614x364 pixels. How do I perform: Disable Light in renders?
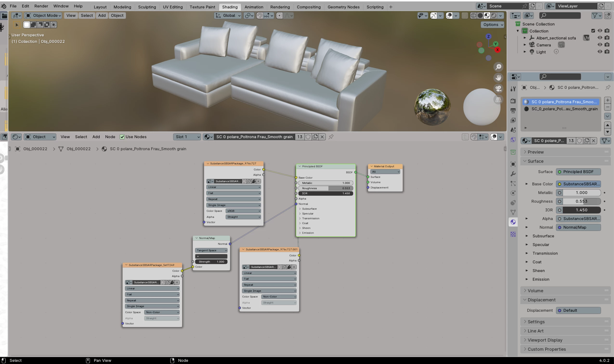[x=607, y=52]
